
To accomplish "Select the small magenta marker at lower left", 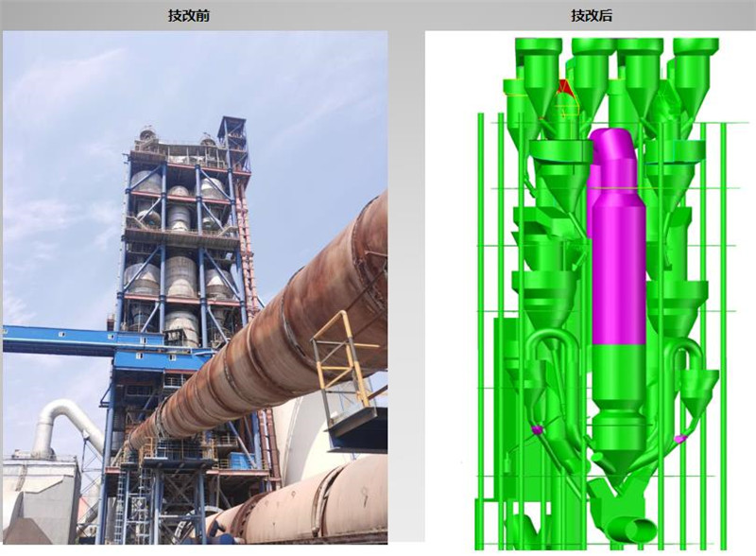I will point(538,429).
